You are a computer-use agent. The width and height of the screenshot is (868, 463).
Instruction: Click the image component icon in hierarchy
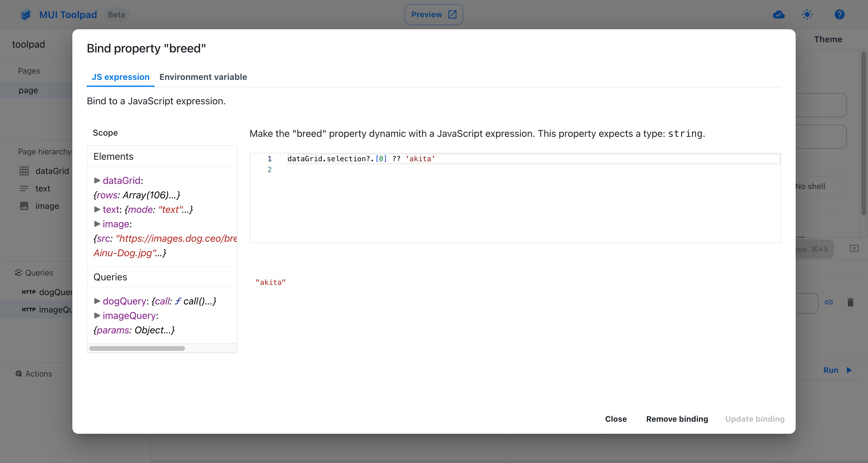24,206
